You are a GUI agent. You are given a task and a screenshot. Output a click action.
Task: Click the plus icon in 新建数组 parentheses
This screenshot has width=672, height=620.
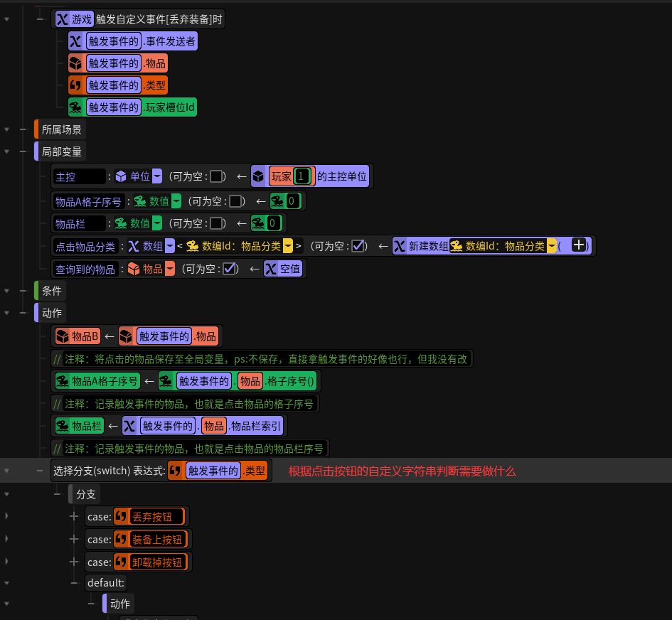[x=579, y=245]
